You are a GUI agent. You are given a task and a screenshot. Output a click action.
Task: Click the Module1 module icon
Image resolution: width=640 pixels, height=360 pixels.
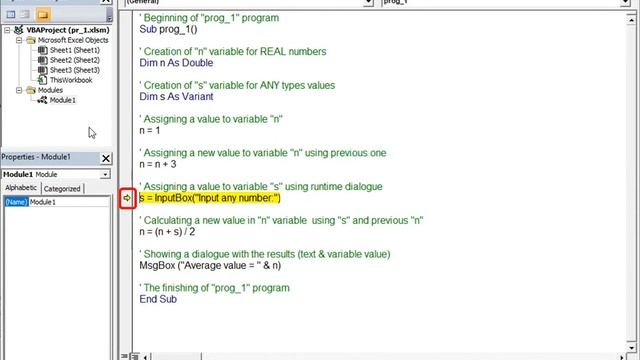(42, 100)
